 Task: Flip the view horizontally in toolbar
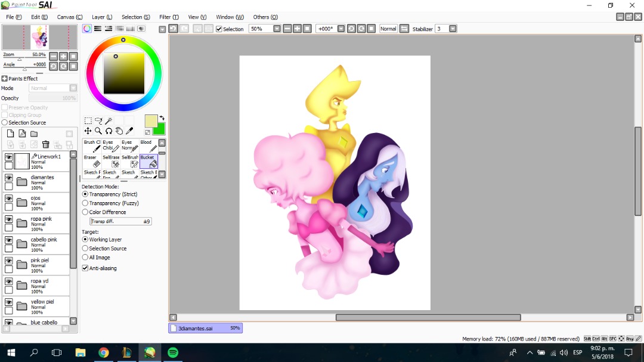click(404, 29)
